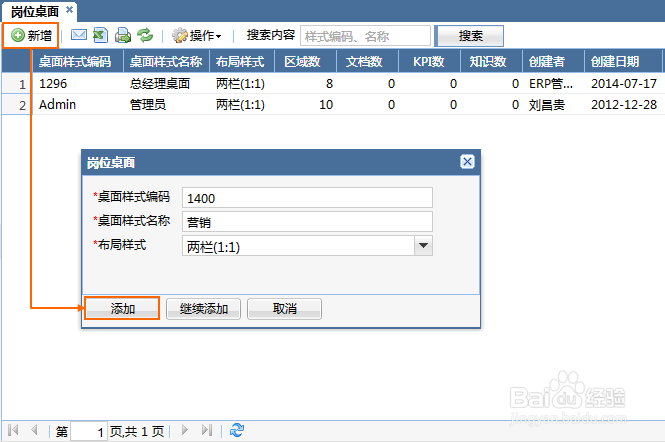Click the KPI数 column header
This screenshot has height=442, width=665.
click(x=429, y=62)
